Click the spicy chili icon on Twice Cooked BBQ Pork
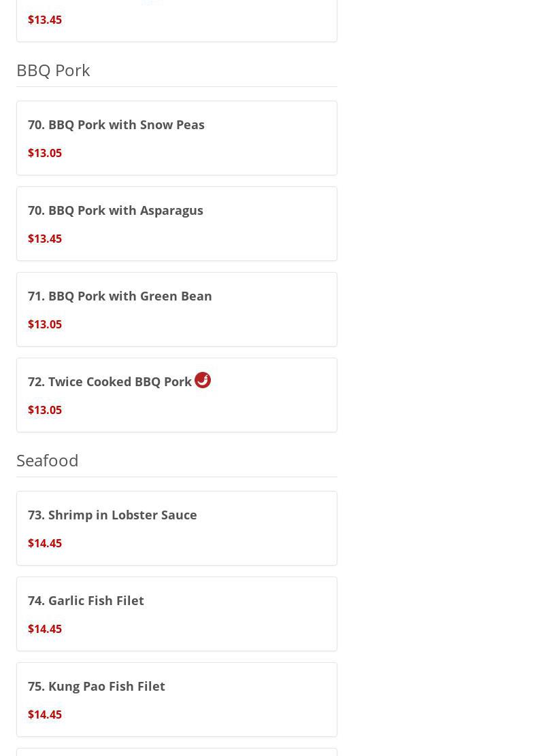Image resolution: width=534 pixels, height=756 pixels. click(x=203, y=380)
